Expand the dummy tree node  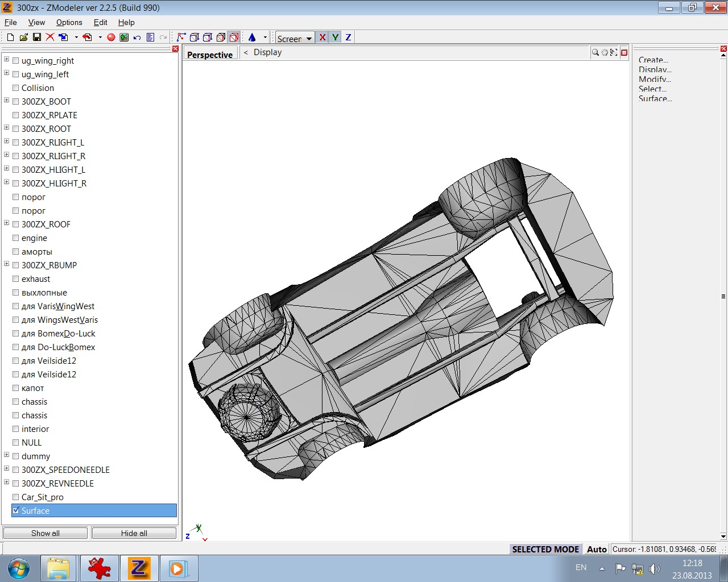click(x=7, y=455)
